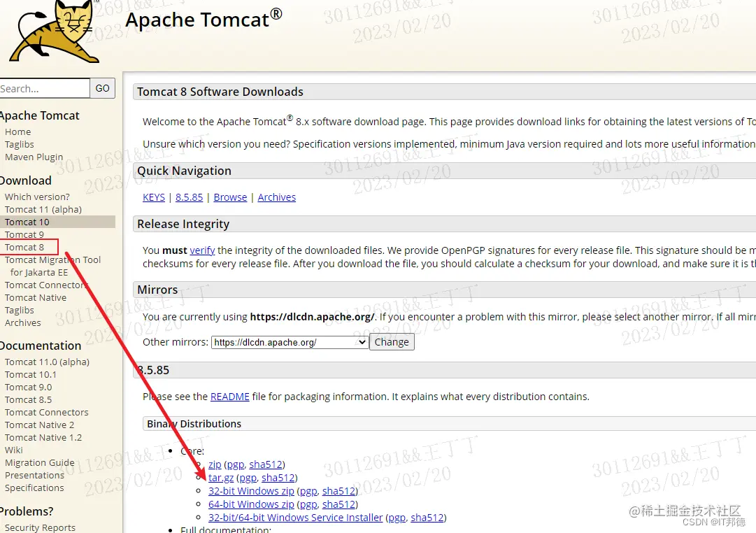Click pgp for Windows Service Installer
This screenshot has height=533, width=756.
click(x=397, y=518)
